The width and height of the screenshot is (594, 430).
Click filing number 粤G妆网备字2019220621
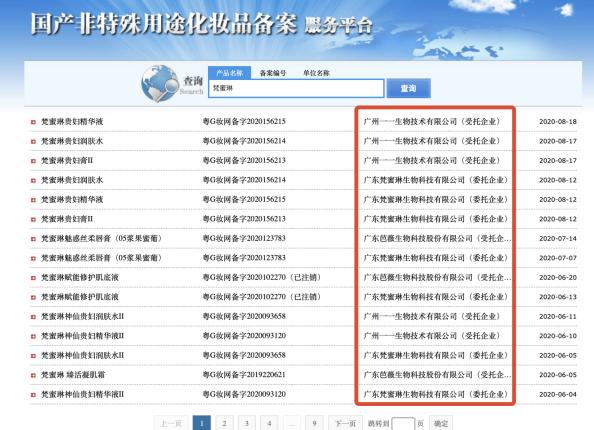[x=244, y=375]
